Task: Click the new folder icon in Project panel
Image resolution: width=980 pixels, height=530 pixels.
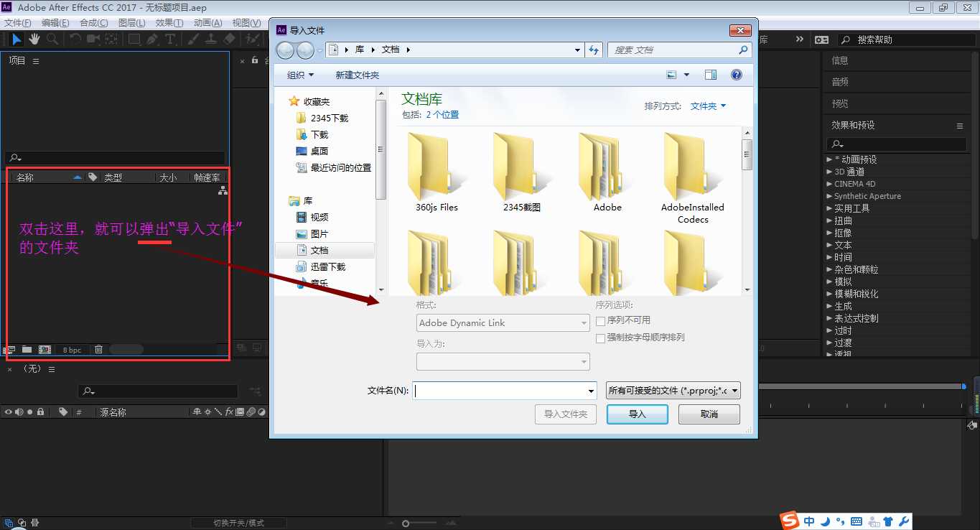Action: coord(27,350)
